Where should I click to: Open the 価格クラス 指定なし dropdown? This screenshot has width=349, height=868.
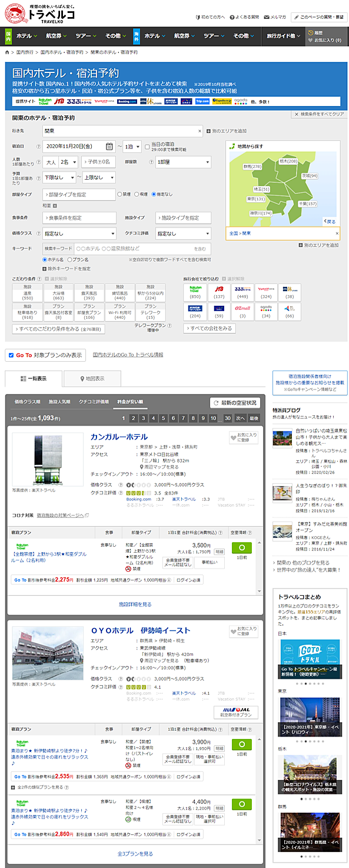79,233
